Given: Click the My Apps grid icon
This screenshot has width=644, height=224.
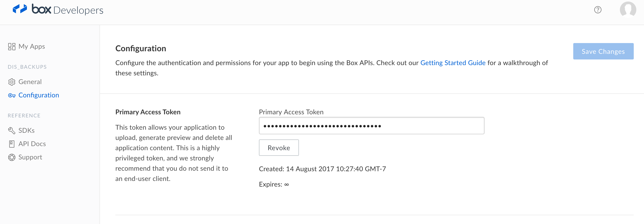Looking at the screenshot, I should (x=12, y=46).
